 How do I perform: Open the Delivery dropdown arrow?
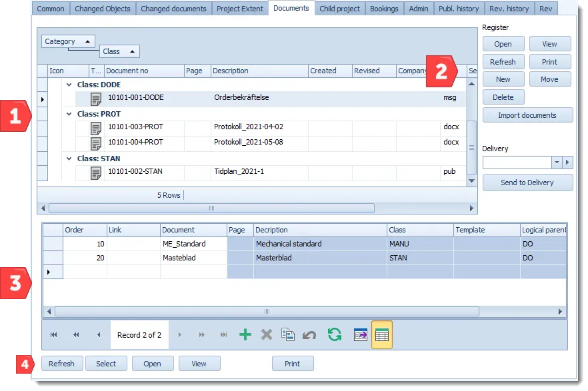[x=557, y=163]
